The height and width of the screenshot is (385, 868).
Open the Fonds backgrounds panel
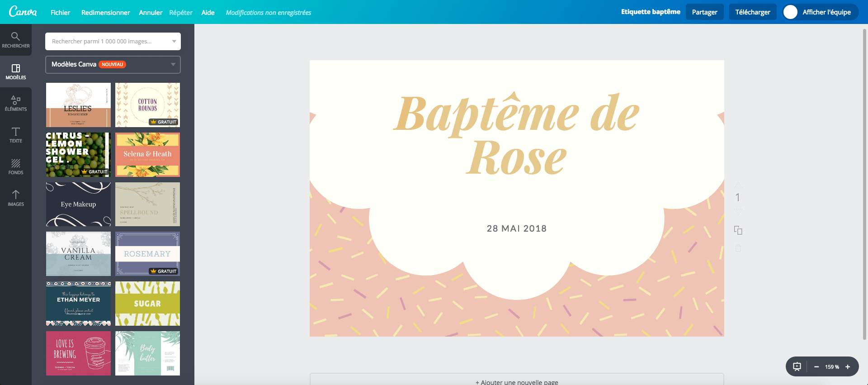(16, 166)
